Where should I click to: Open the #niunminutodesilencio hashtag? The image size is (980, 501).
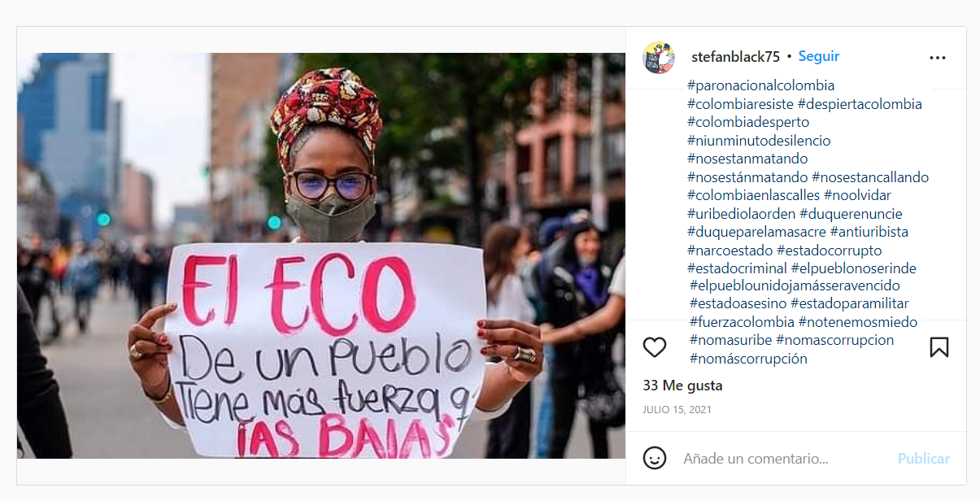[x=759, y=141]
